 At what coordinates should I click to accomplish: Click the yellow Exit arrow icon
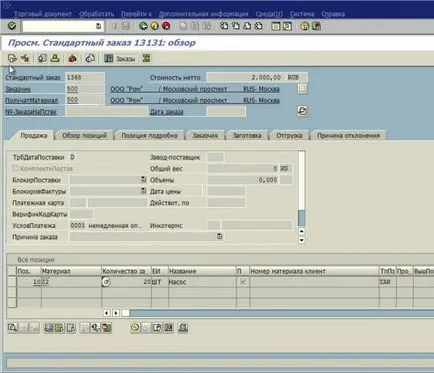pos(155,26)
